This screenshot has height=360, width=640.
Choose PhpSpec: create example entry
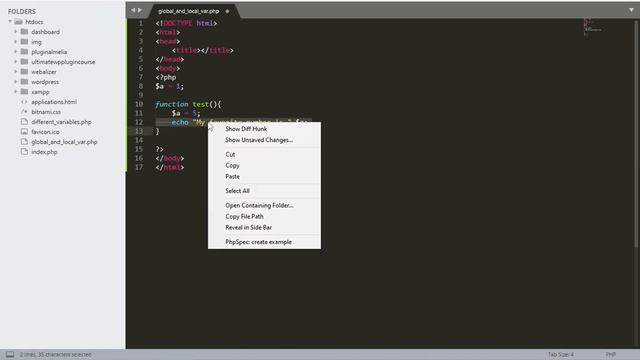[264, 242]
